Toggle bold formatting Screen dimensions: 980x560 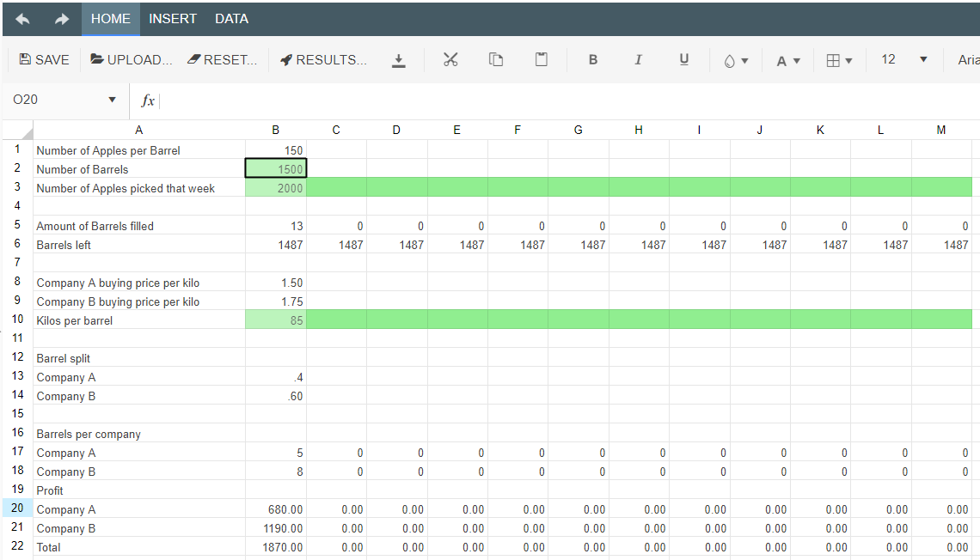(x=593, y=60)
